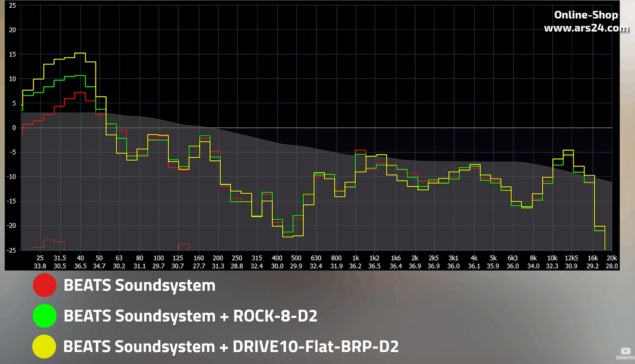This screenshot has width=635, height=364.
Task: Click the "500" frequency band label
Action: click(296, 258)
